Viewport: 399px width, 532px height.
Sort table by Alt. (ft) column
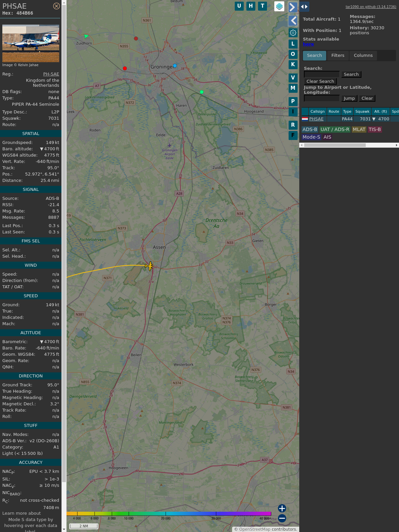(x=381, y=112)
